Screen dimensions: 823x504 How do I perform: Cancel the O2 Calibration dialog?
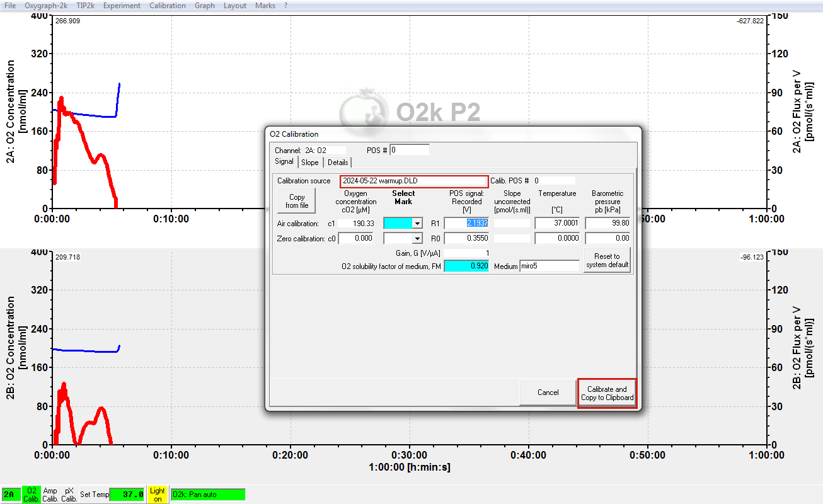coord(548,392)
